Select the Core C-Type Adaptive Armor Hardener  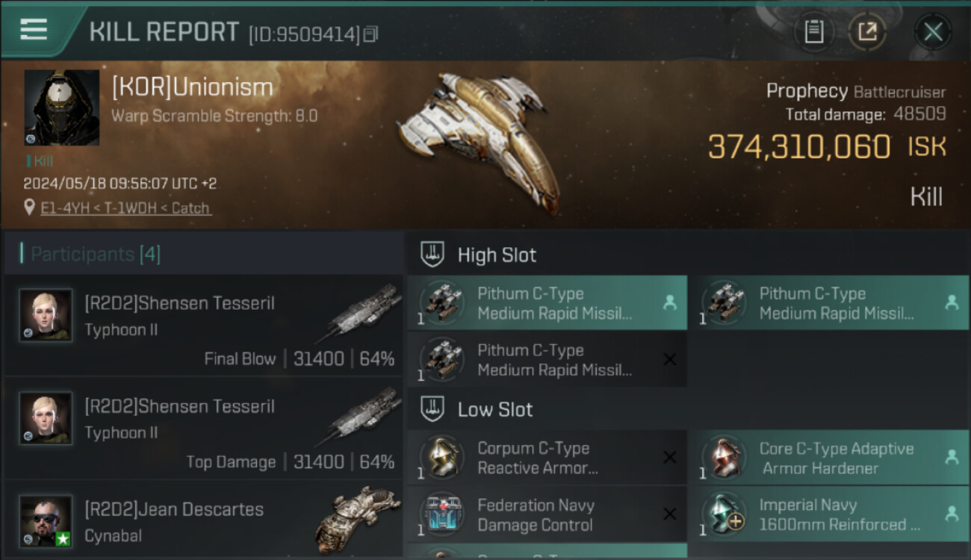pos(828,458)
